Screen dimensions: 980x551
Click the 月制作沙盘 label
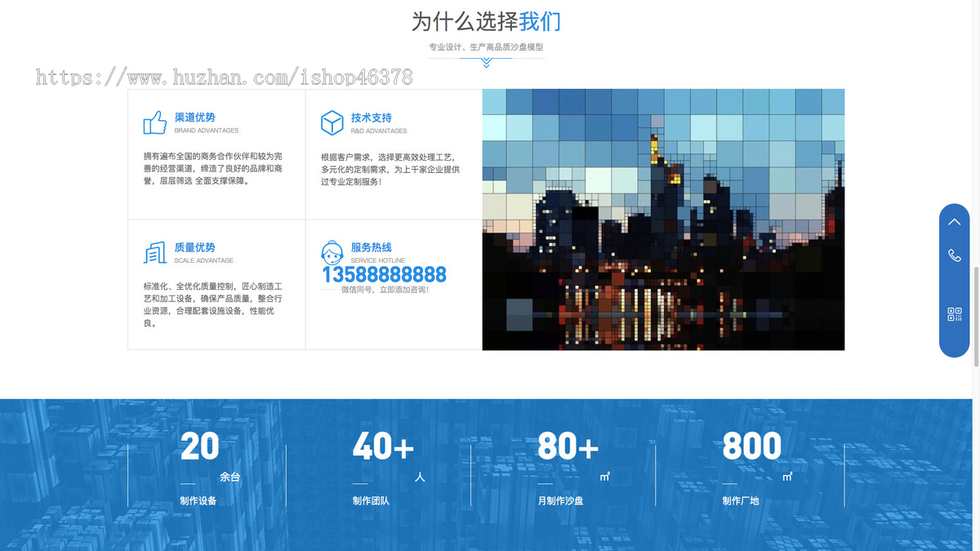[x=560, y=501]
